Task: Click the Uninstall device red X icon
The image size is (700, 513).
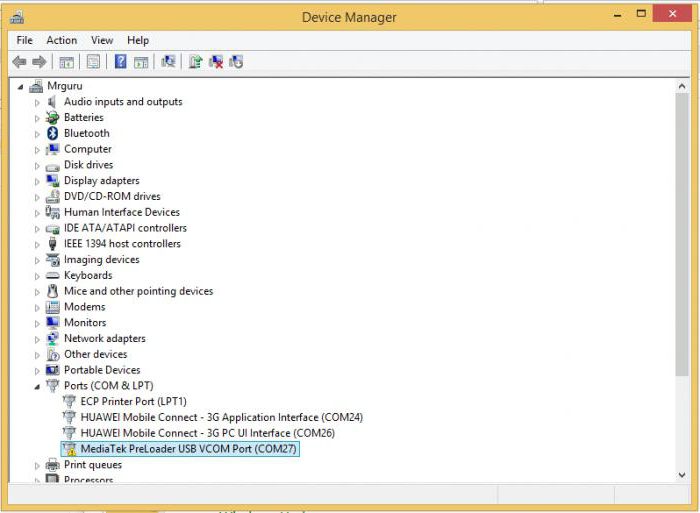Action: (216, 62)
